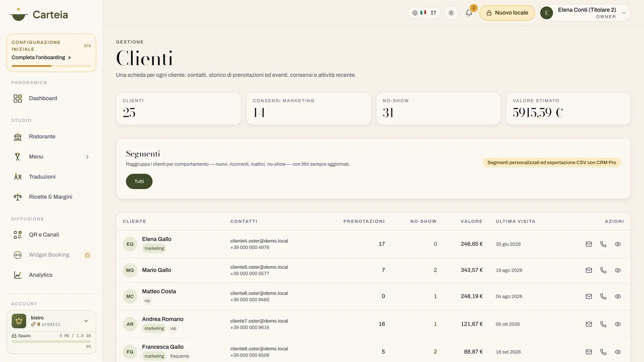This screenshot has width=644, height=362.
Task: Click the Consensi Marketing stat card
Action: click(308, 109)
